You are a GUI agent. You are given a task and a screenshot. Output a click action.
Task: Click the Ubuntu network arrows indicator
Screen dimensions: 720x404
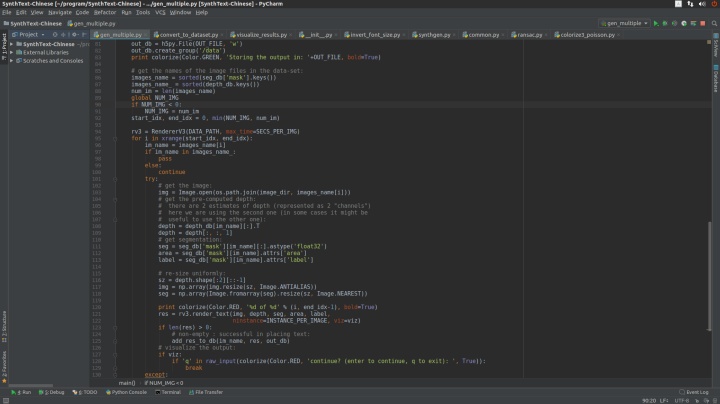pos(690,4)
